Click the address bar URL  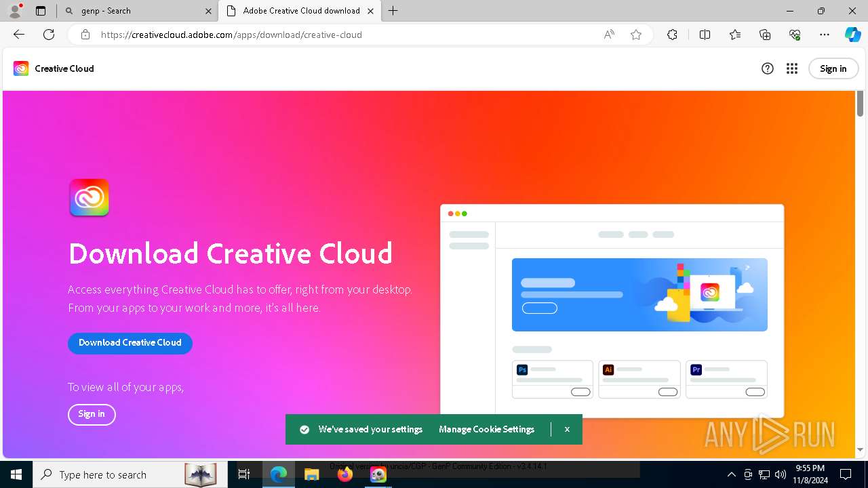[231, 35]
